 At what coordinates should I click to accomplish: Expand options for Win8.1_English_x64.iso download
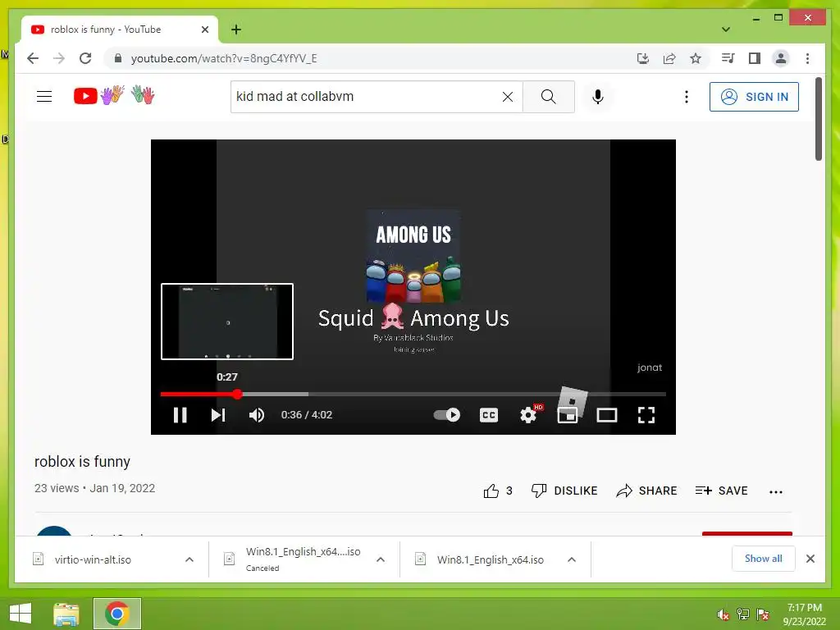[x=572, y=559]
